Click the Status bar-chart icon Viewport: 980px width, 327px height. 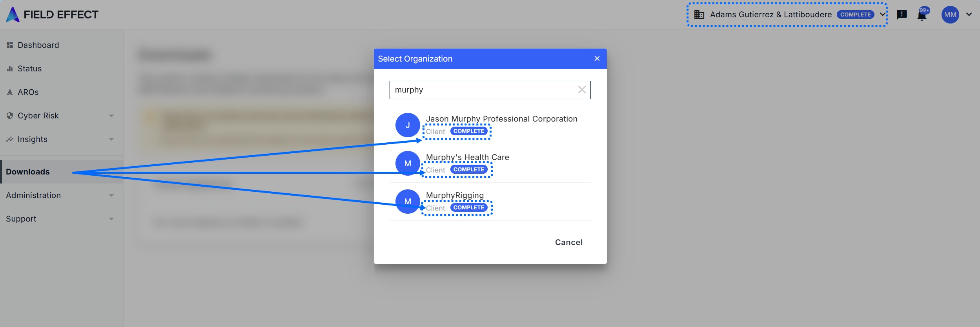10,69
